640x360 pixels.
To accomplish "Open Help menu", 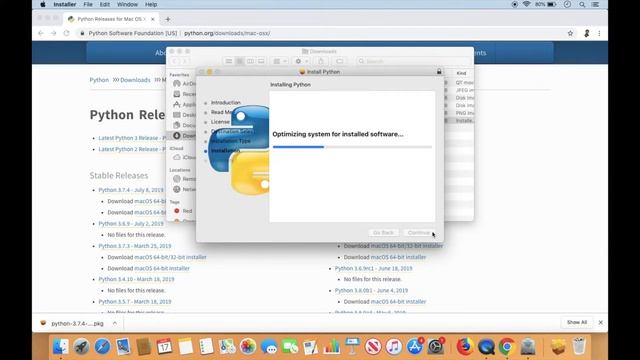I will click(x=151, y=4).
